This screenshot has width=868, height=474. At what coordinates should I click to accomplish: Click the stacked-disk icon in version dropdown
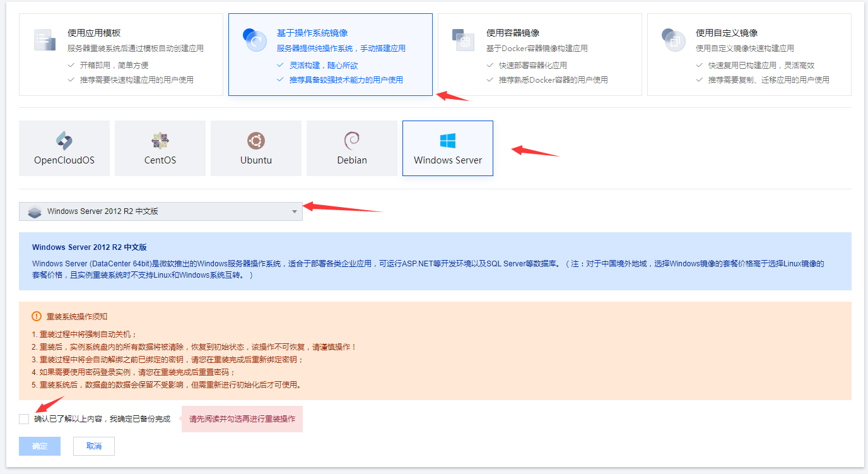35,212
